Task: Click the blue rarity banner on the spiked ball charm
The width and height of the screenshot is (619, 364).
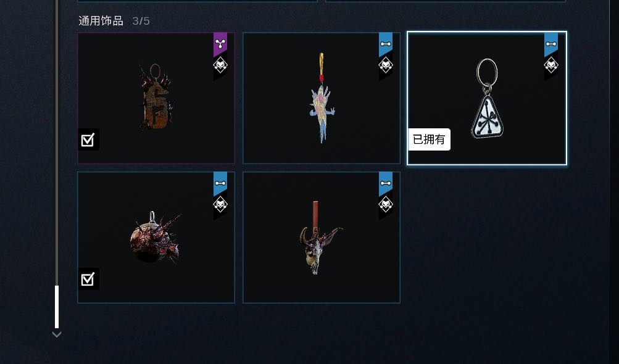Action: 220,183
